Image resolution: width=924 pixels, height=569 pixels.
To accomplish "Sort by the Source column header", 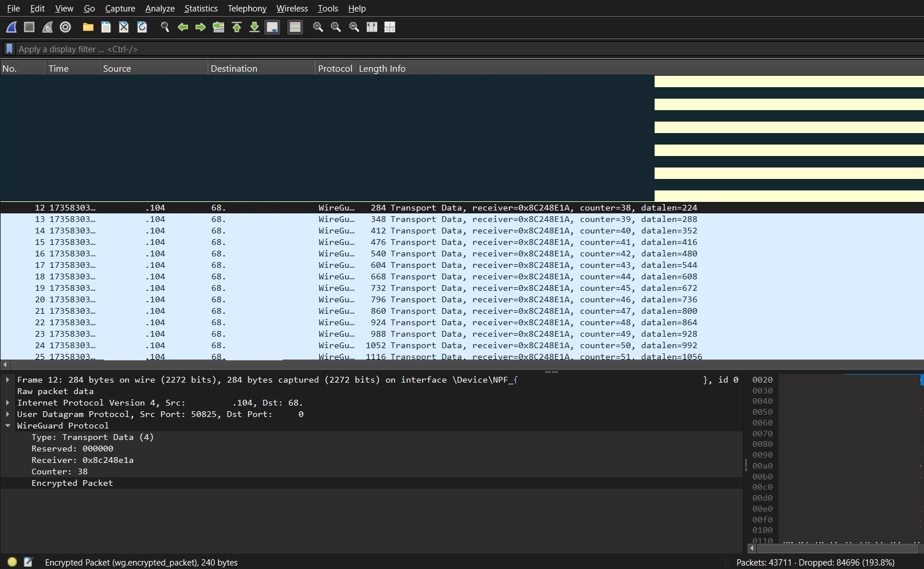I will coord(154,68).
